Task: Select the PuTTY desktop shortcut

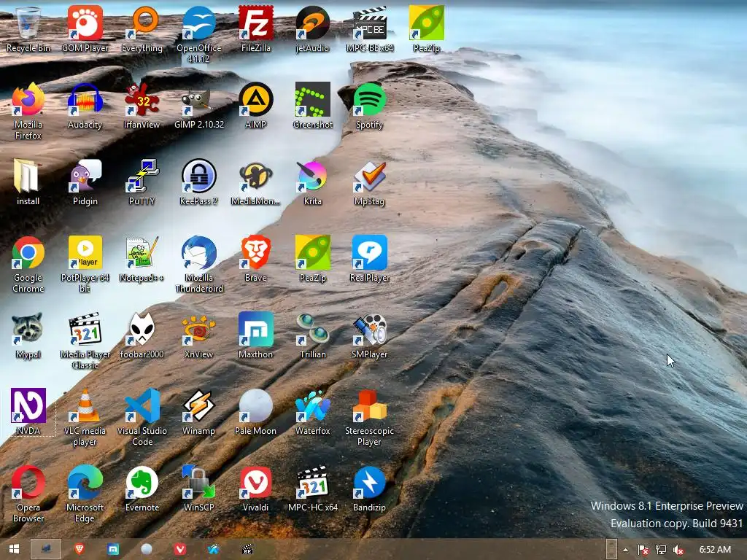Action: [142, 182]
